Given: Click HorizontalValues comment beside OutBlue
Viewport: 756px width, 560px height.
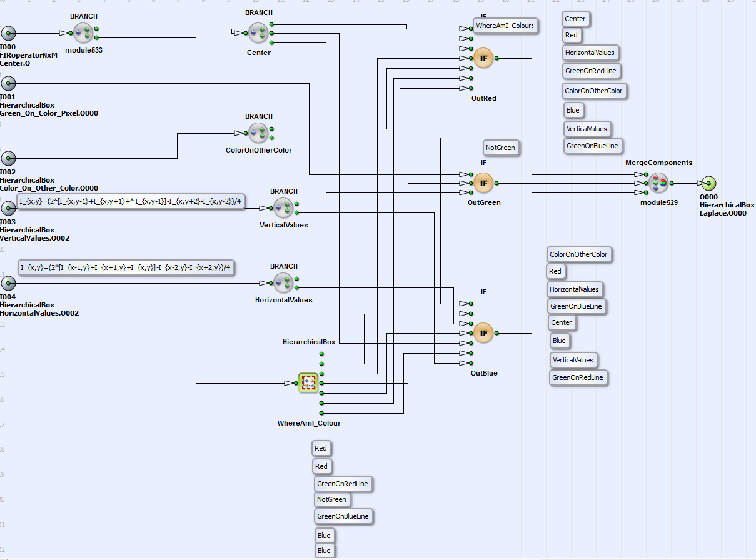Looking at the screenshot, I should (x=575, y=289).
